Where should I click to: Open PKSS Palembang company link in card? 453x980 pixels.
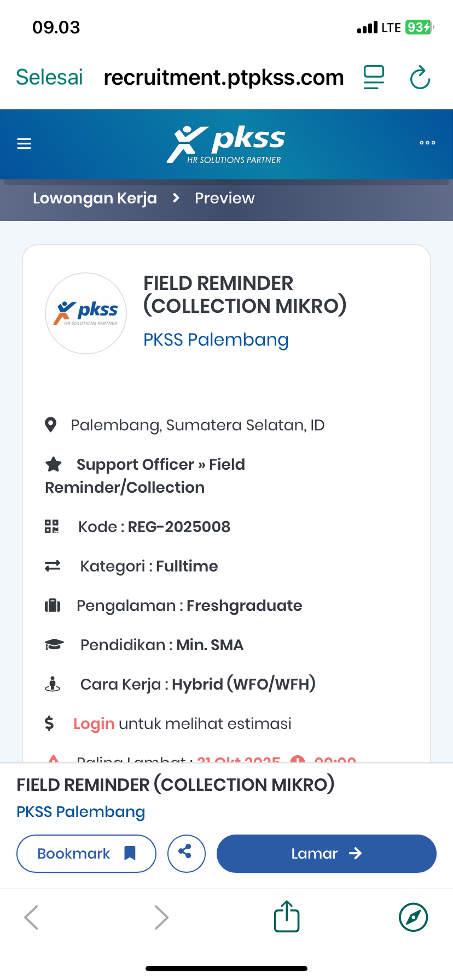(x=216, y=340)
